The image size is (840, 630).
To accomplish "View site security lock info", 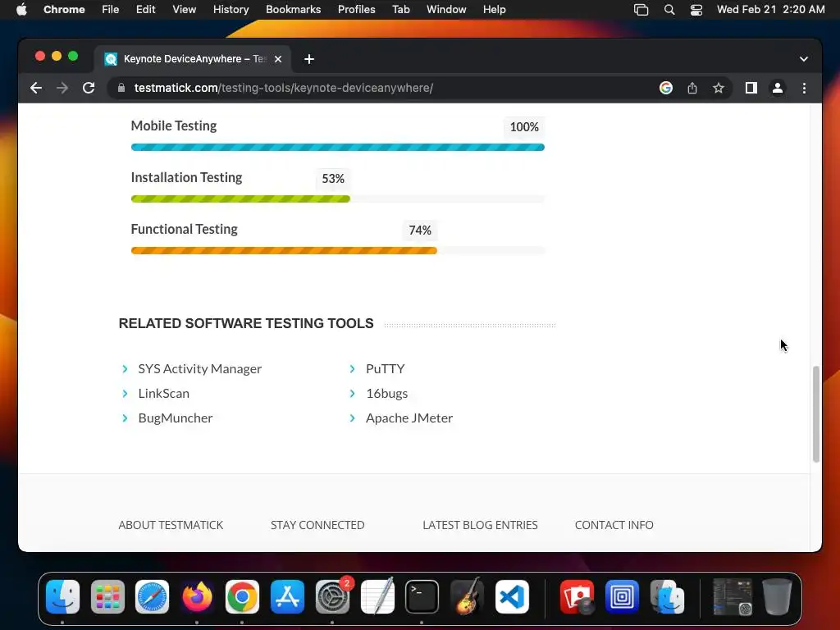I will [x=121, y=88].
